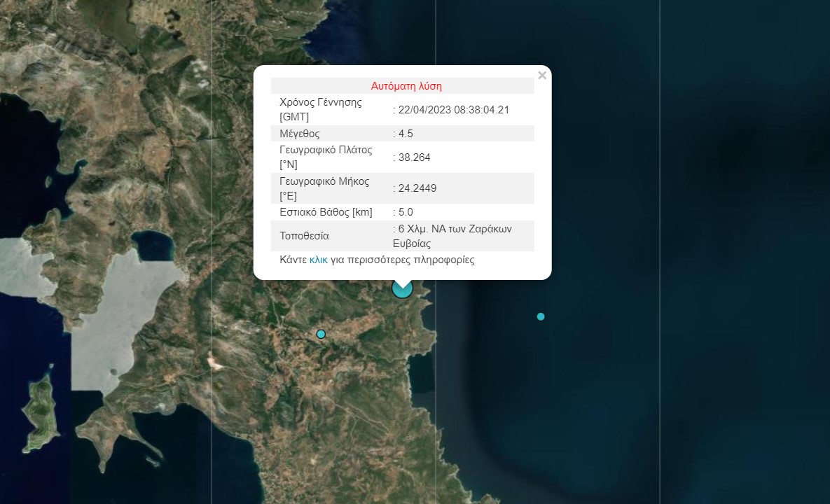
Task: Open the κλικ link for more information
Action: [x=318, y=260]
